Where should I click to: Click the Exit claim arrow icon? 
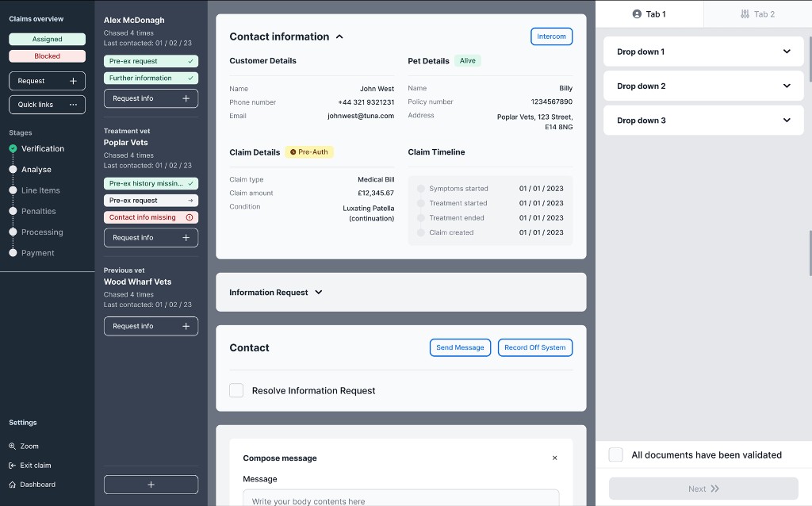click(13, 465)
